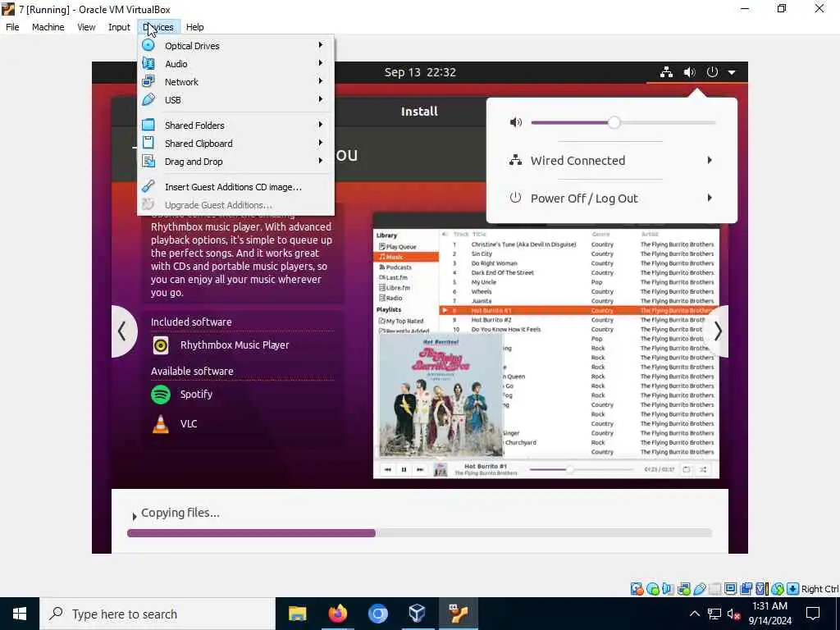
Task: Click the Spotify icon
Action: [160, 395]
